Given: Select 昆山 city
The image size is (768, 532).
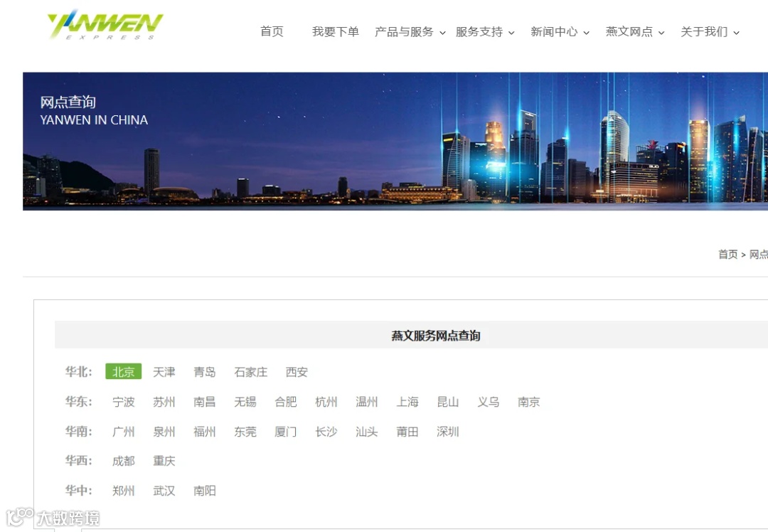Looking at the screenshot, I should [x=448, y=402].
